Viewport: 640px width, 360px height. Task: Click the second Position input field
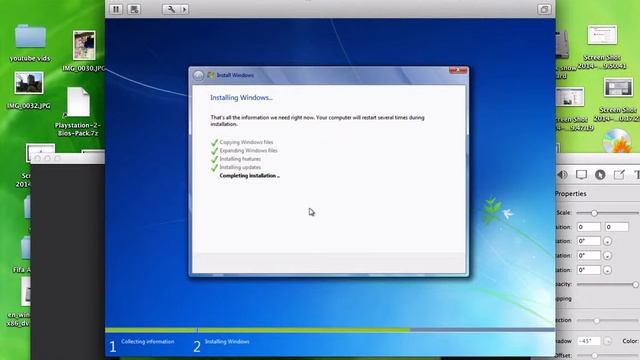pyautogui.click(x=616, y=227)
